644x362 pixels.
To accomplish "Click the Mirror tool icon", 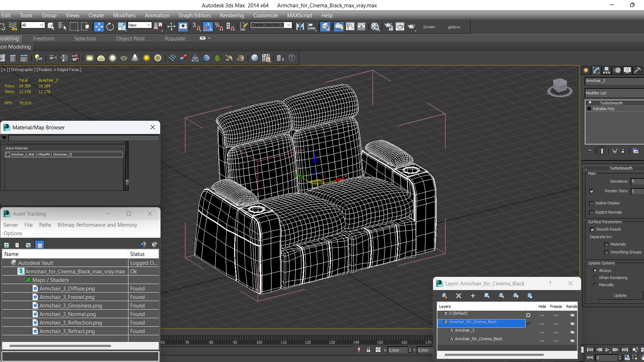I will [300, 26].
